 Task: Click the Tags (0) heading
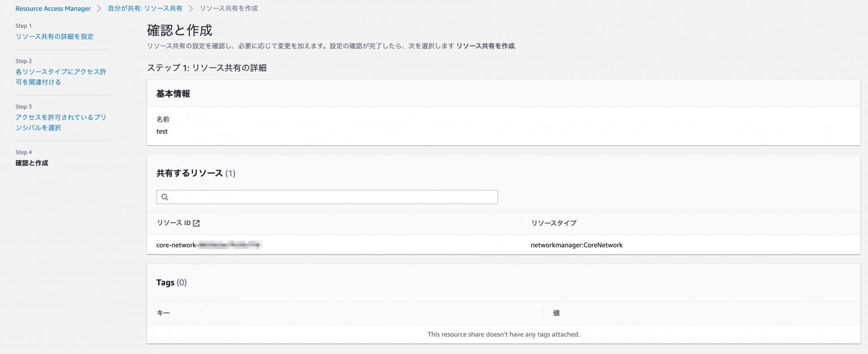(x=171, y=282)
